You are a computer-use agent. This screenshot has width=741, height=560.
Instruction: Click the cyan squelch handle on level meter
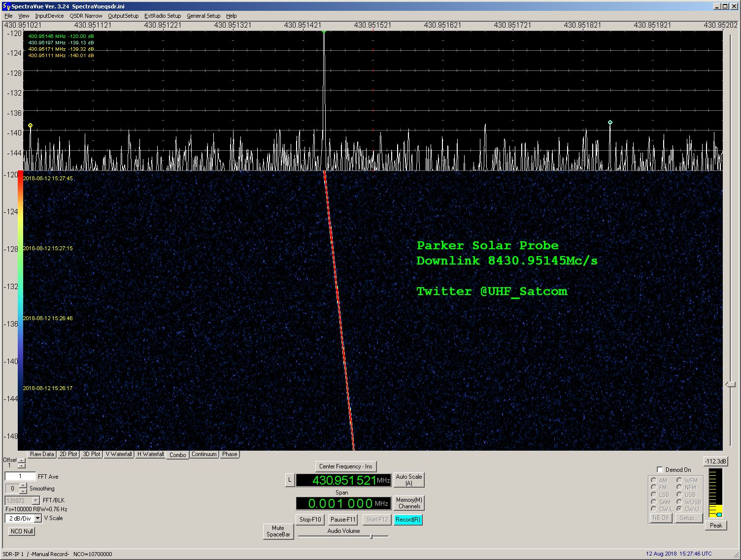click(x=719, y=515)
